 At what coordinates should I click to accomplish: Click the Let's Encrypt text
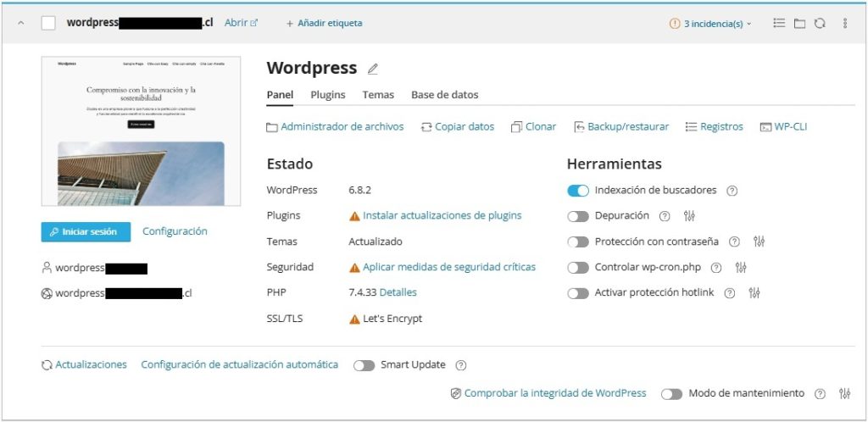tap(392, 319)
